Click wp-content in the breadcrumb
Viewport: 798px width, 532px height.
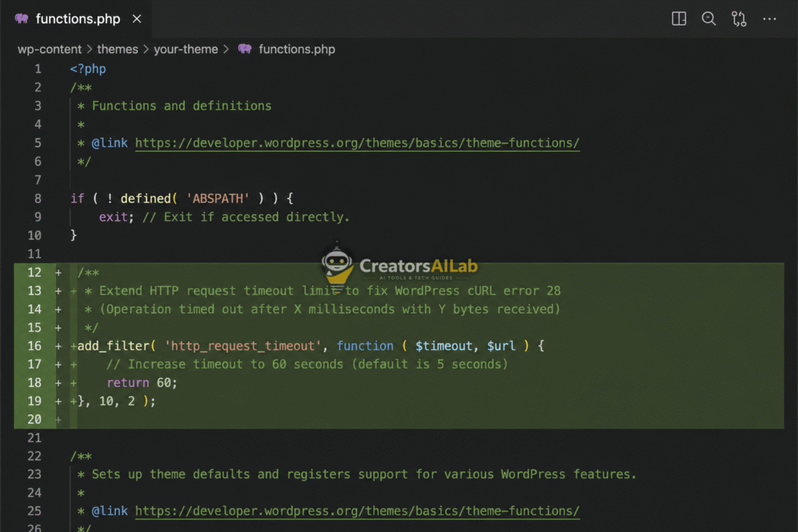(x=49, y=49)
